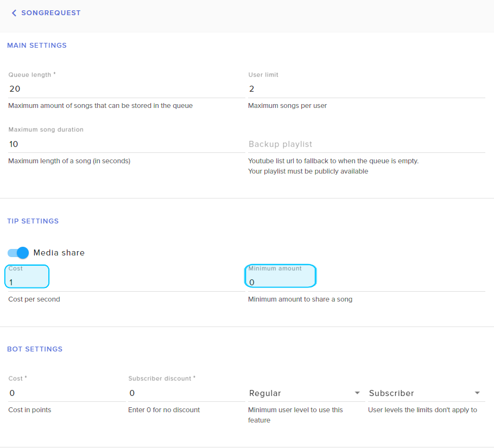Focus the Queue length input field
This screenshot has height=448, width=494.
(126, 89)
